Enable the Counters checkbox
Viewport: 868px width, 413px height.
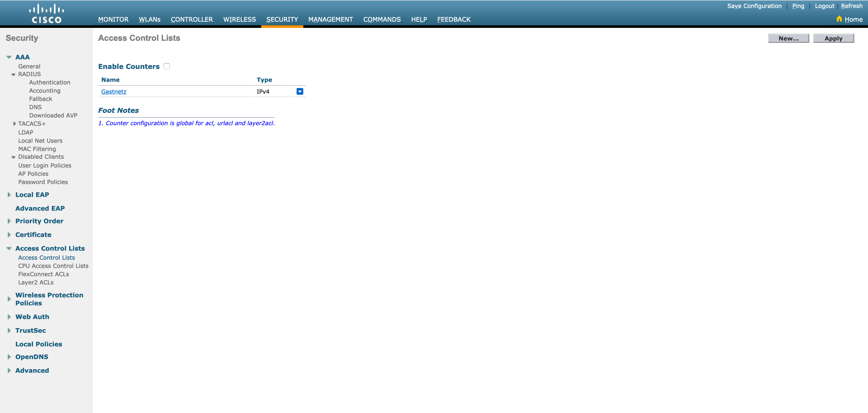(166, 66)
